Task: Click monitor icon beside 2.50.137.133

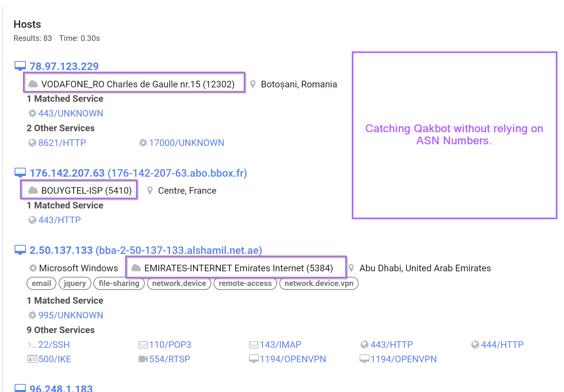Action: 20,250
